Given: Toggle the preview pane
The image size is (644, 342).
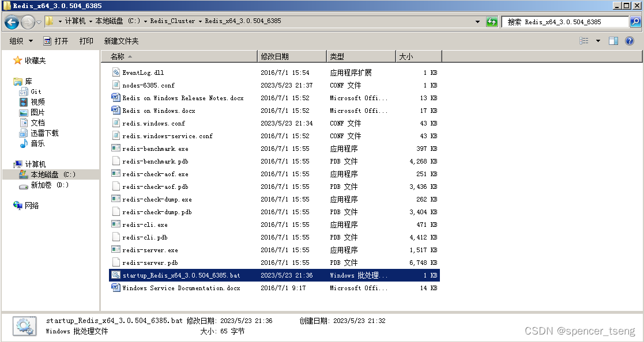Looking at the screenshot, I should pyautogui.click(x=613, y=40).
